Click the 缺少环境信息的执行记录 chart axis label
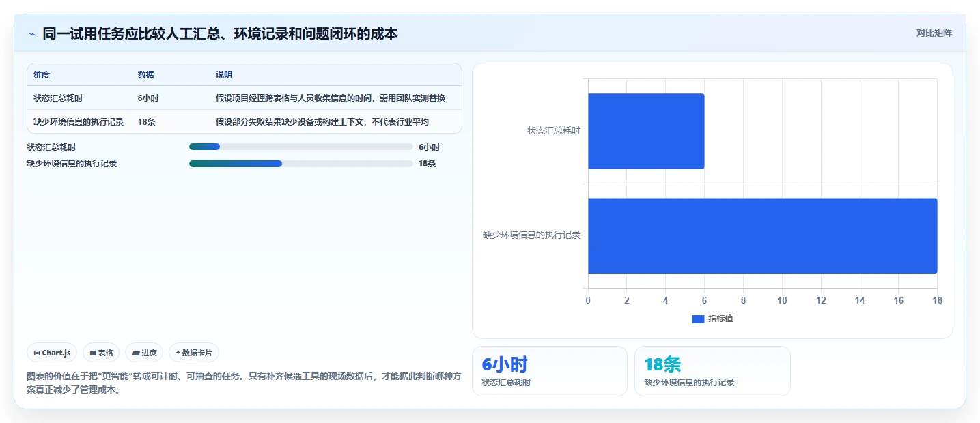The width and height of the screenshot is (980, 423). (532, 235)
